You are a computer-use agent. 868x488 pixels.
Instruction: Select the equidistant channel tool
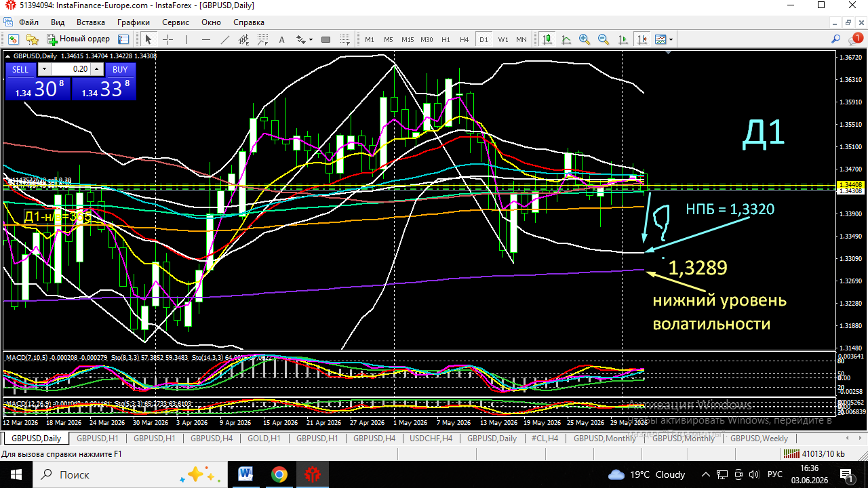(244, 39)
